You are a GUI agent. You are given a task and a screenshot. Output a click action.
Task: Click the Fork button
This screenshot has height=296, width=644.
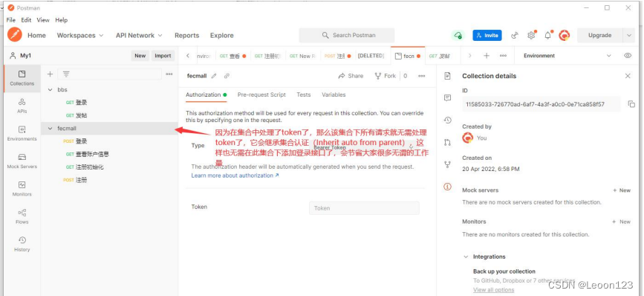point(386,76)
